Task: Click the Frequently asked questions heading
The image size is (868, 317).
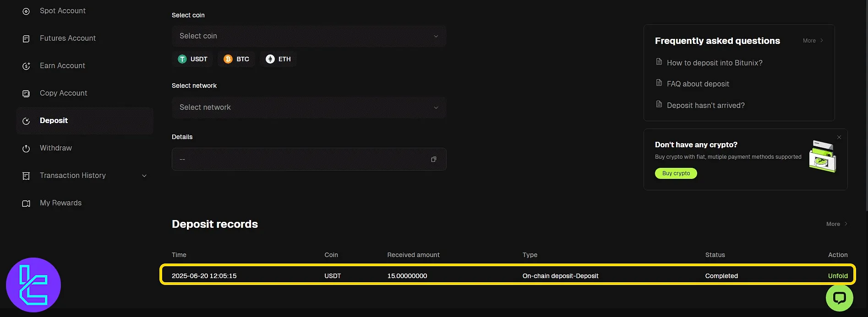Action: (x=717, y=41)
